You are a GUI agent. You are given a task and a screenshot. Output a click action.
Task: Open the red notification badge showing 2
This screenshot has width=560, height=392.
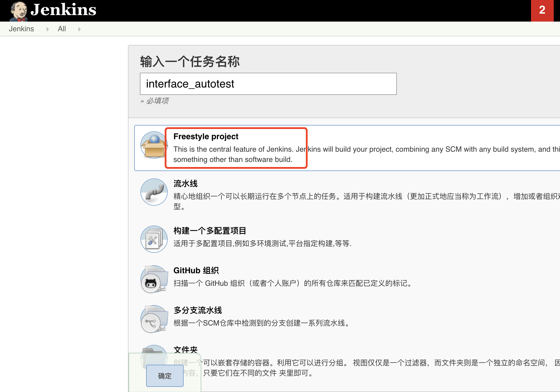(542, 11)
